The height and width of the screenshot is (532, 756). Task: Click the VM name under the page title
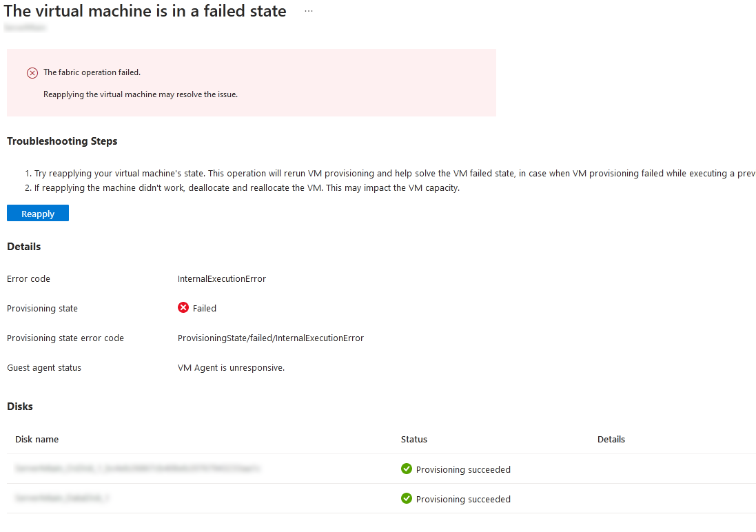tap(25, 28)
